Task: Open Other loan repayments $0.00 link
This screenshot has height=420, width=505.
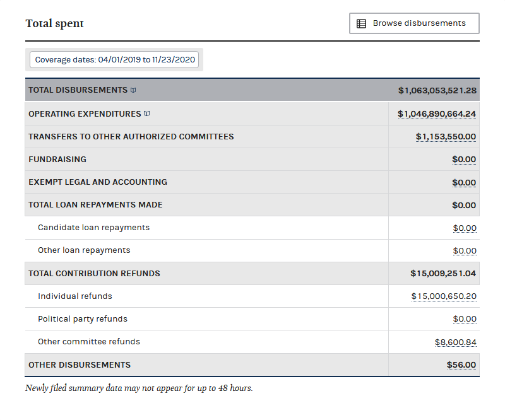Action: pos(465,251)
